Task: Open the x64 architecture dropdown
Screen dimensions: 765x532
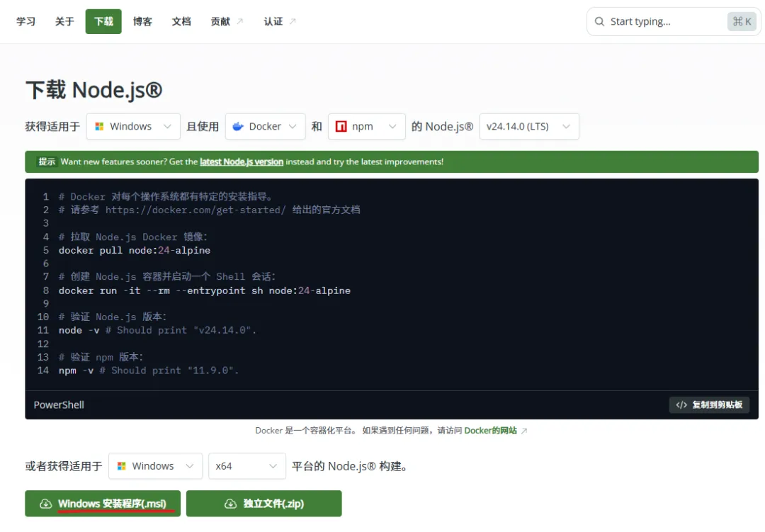Action: [247, 466]
